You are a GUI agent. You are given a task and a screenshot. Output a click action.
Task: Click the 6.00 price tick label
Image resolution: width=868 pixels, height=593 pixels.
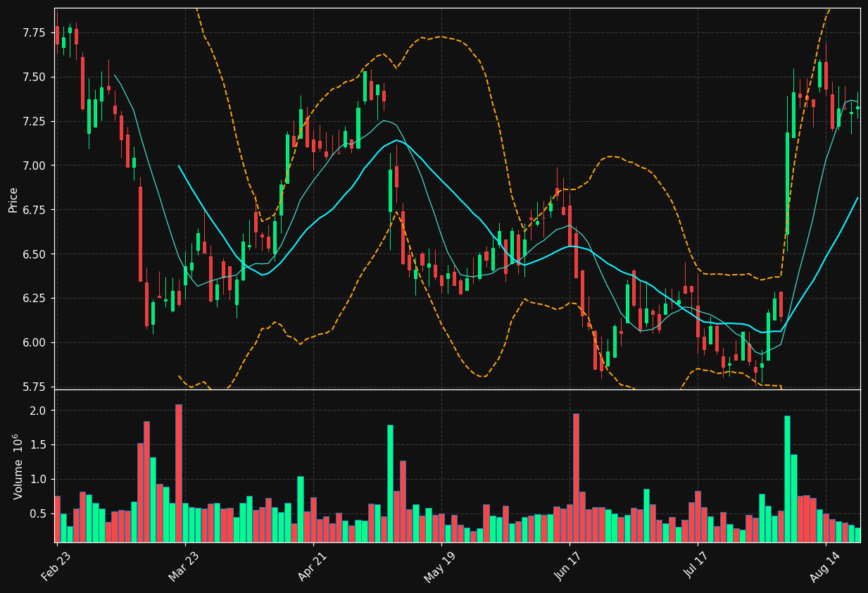click(x=36, y=342)
